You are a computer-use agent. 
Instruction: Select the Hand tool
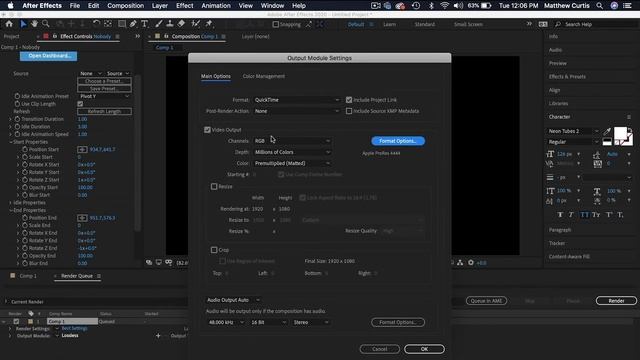[34, 24]
